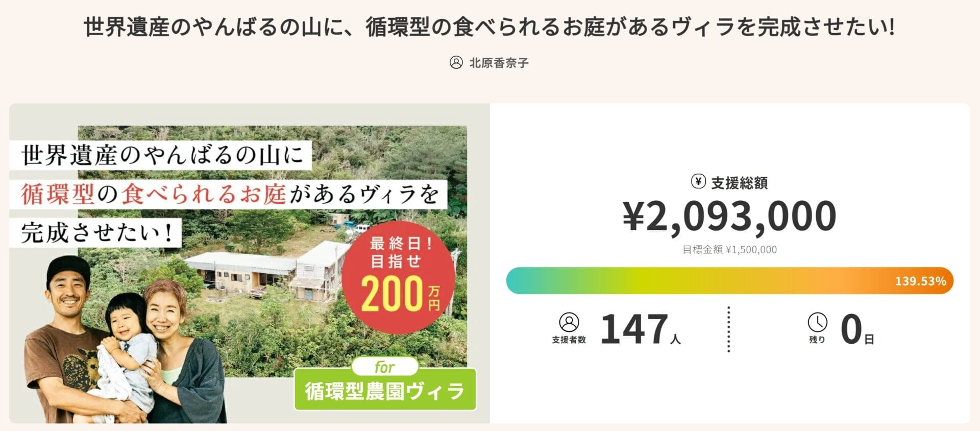Click the project title heading at top
Image resolution: width=980 pixels, height=431 pixels.
(x=489, y=27)
